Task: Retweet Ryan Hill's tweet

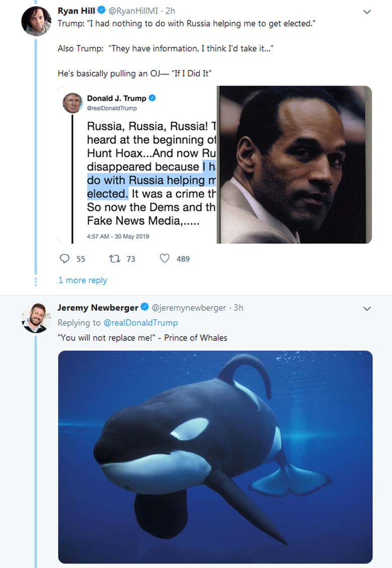Action: (115, 259)
